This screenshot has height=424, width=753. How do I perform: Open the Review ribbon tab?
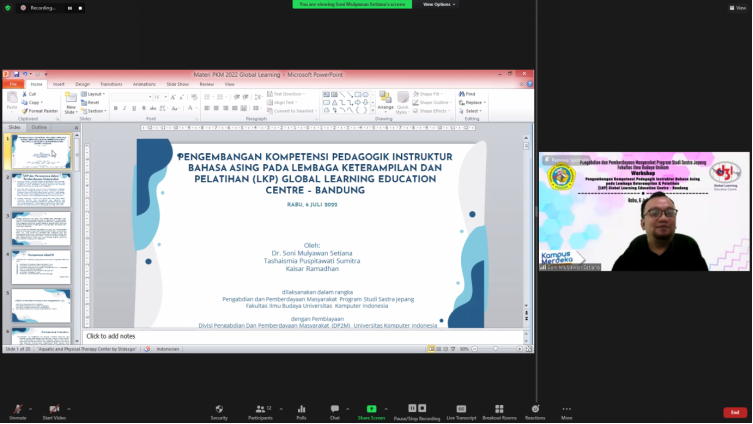click(x=207, y=84)
